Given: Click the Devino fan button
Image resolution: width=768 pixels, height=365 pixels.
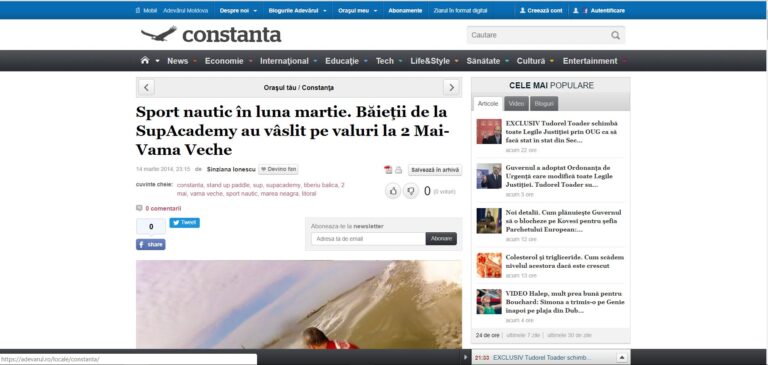Looking at the screenshot, I should click(x=278, y=169).
